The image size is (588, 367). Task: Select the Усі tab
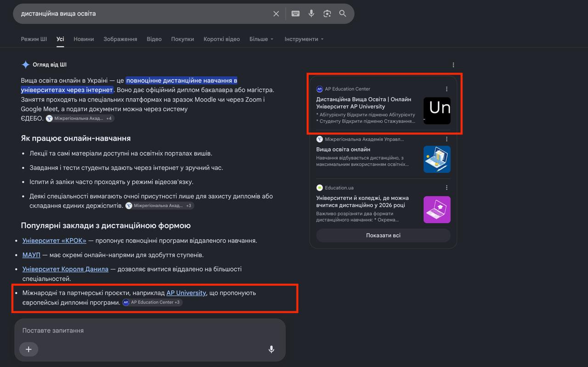[60, 39]
